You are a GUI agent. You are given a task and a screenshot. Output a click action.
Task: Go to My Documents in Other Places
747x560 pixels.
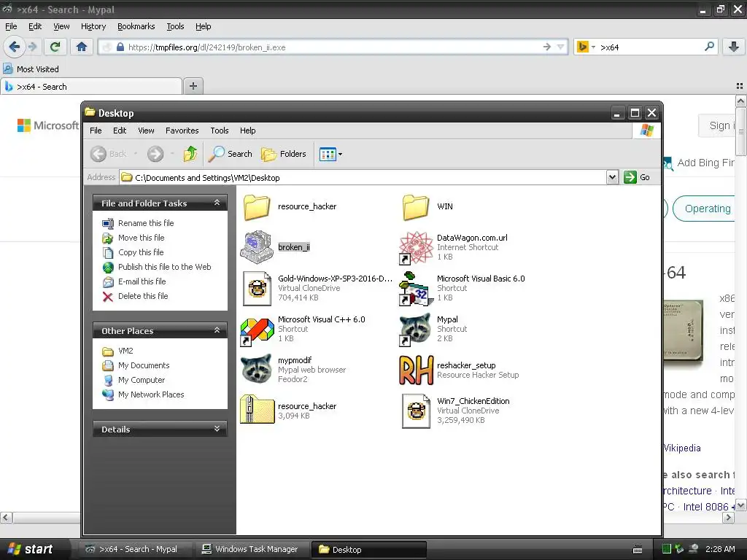144,366
